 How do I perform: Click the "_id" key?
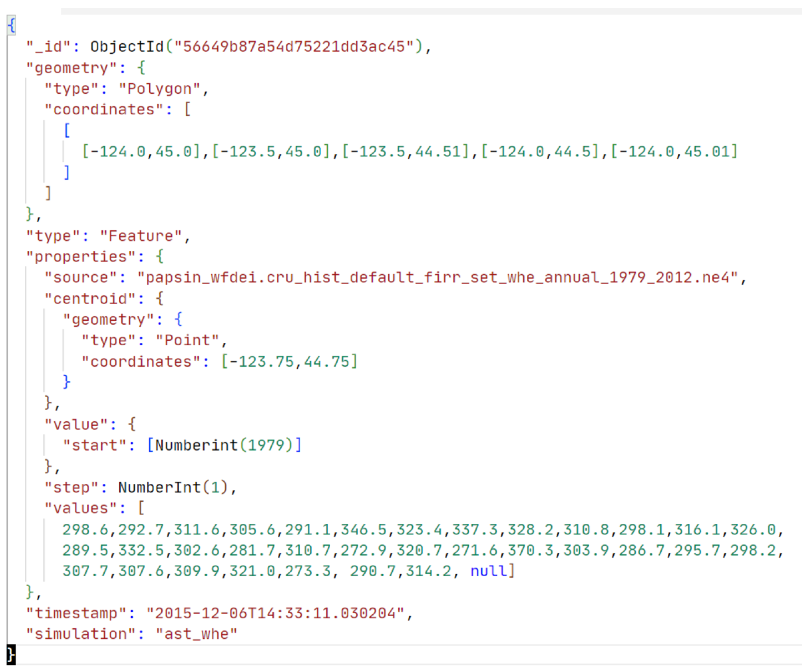coord(49,47)
